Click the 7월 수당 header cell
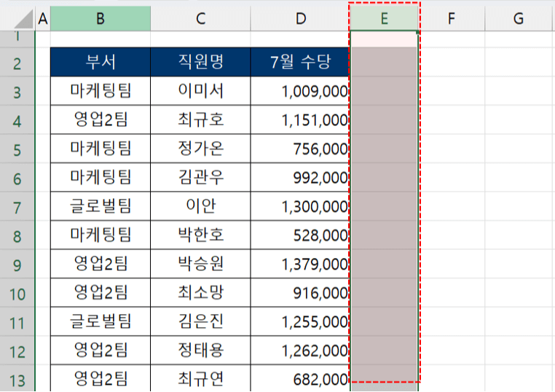Viewport: 555px width, 392px height. coord(300,63)
